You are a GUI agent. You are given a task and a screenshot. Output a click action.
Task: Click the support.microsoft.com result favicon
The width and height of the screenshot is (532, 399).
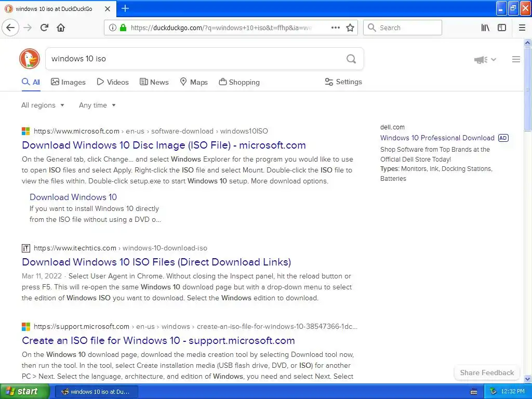pos(26,326)
